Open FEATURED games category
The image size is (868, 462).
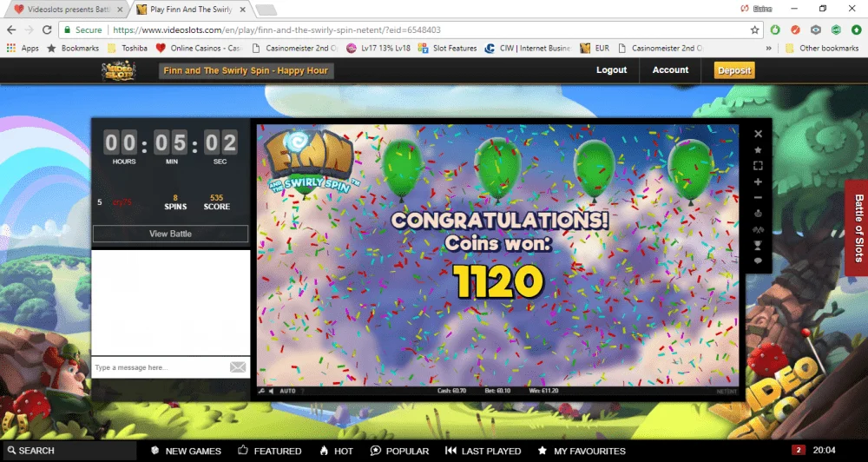tap(270, 451)
